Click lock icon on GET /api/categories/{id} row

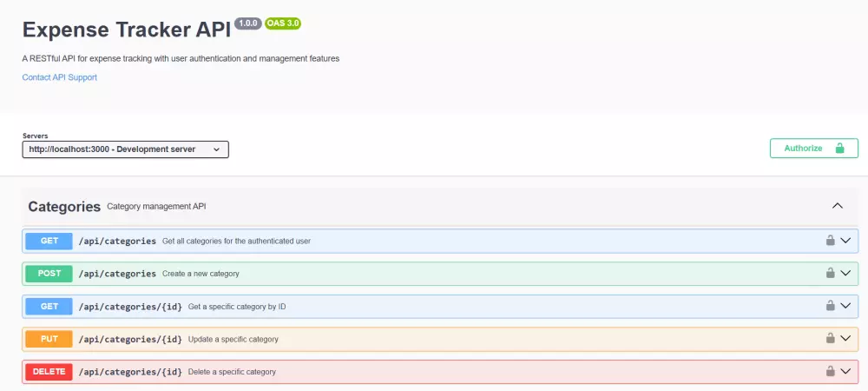[830, 306]
